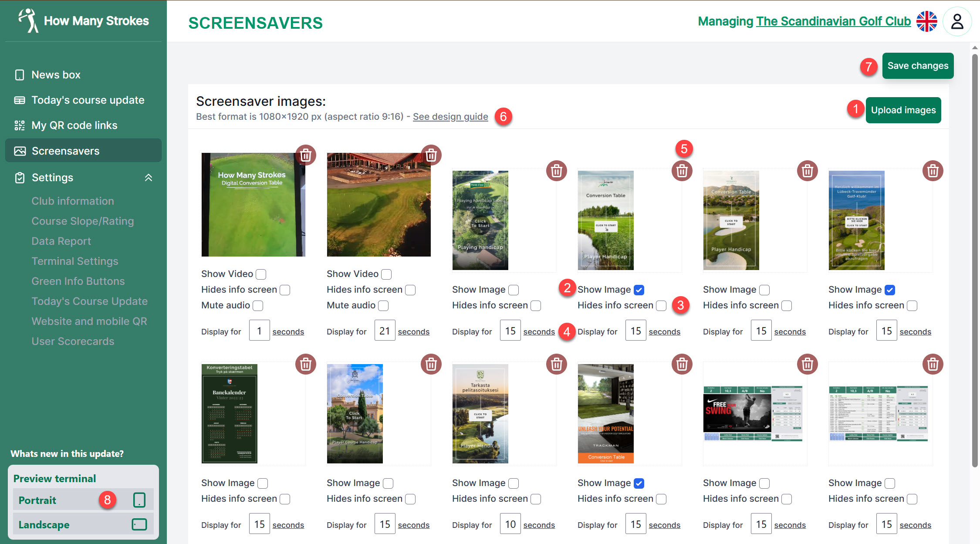The image size is (980, 544).
Task: Delete the Lübeck-Travemünder Golf-Klub screensaver
Action: coord(933,171)
